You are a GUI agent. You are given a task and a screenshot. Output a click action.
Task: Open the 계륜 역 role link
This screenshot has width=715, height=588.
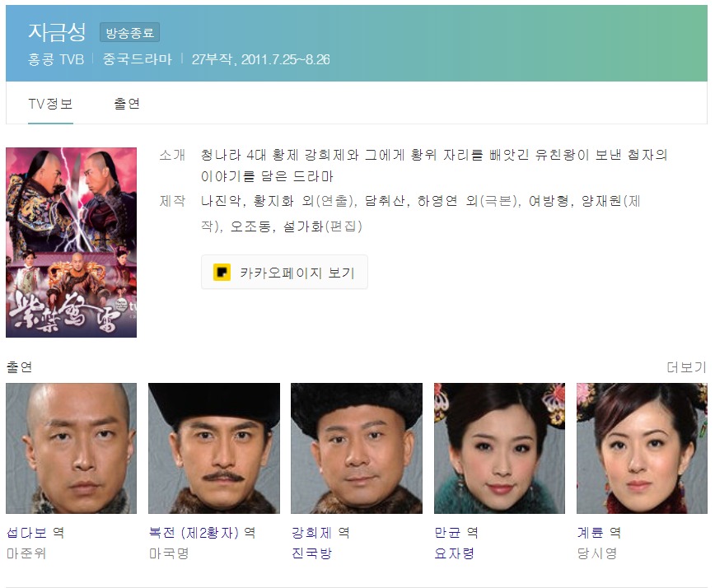tap(599, 532)
